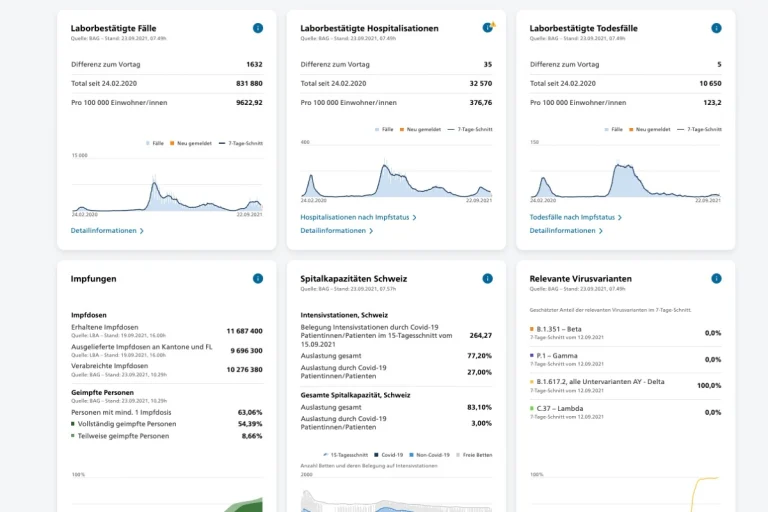
Task: Select the value 10 650 total deaths
Action: 710,83
